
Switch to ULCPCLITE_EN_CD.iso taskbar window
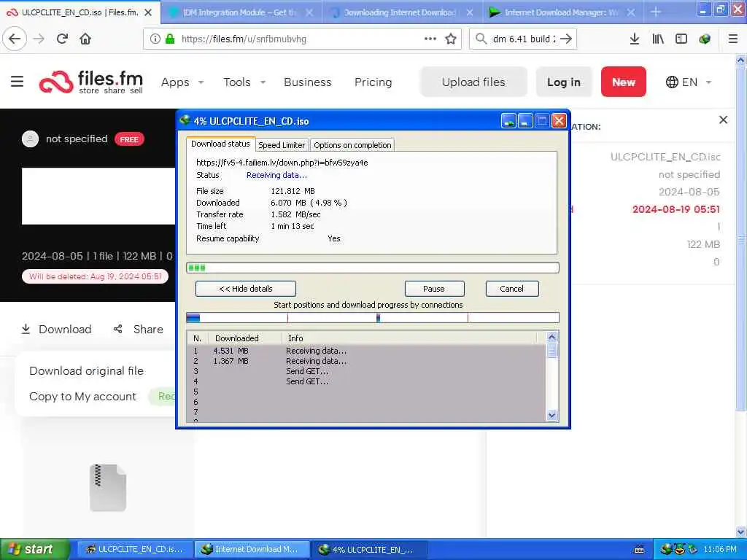click(x=135, y=550)
